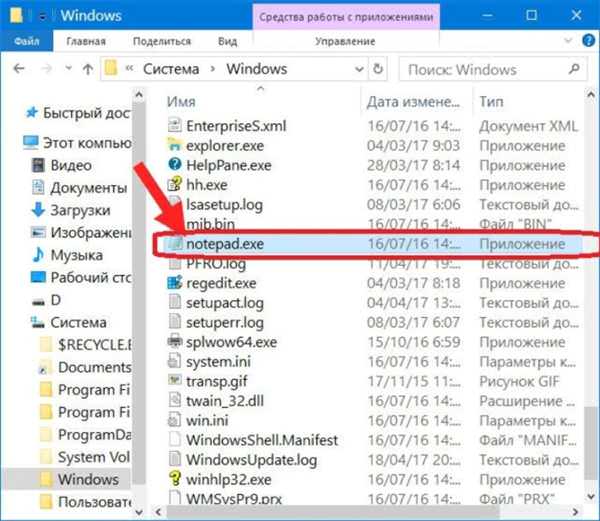This screenshot has width=600, height=521.
Task: Expand the address bar history dropdown
Action: [359, 70]
